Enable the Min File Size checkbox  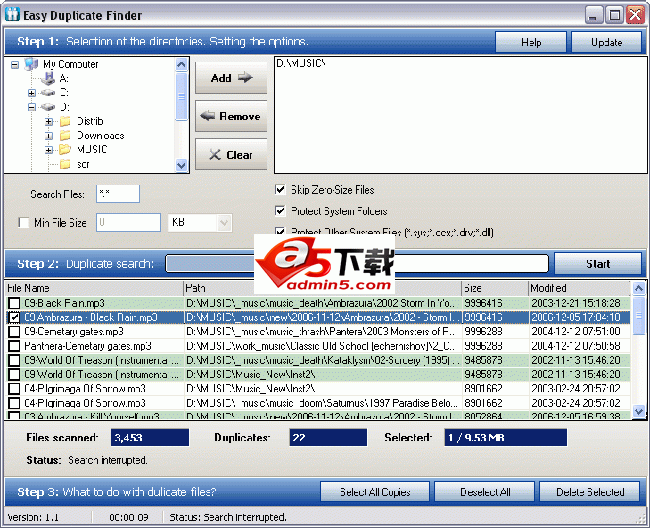point(23,223)
